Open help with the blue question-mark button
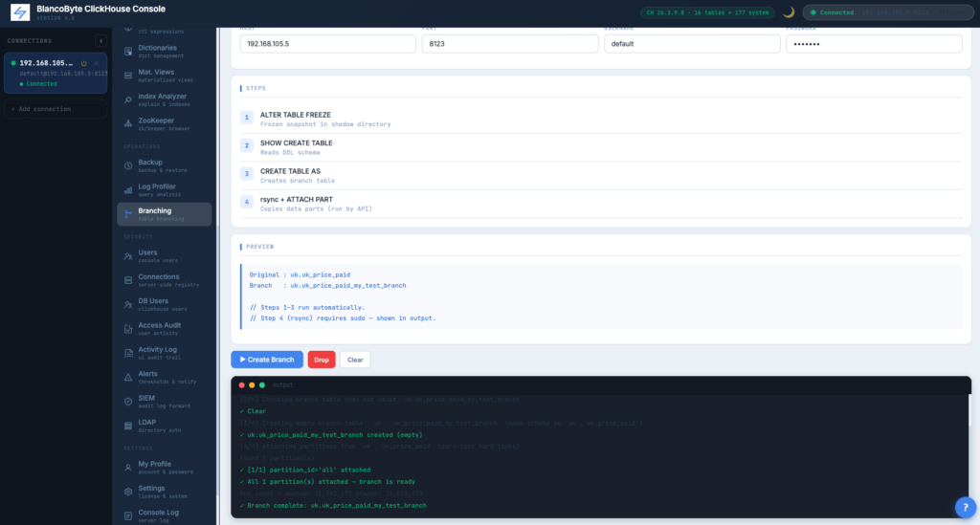This screenshot has width=980, height=525. (x=966, y=508)
